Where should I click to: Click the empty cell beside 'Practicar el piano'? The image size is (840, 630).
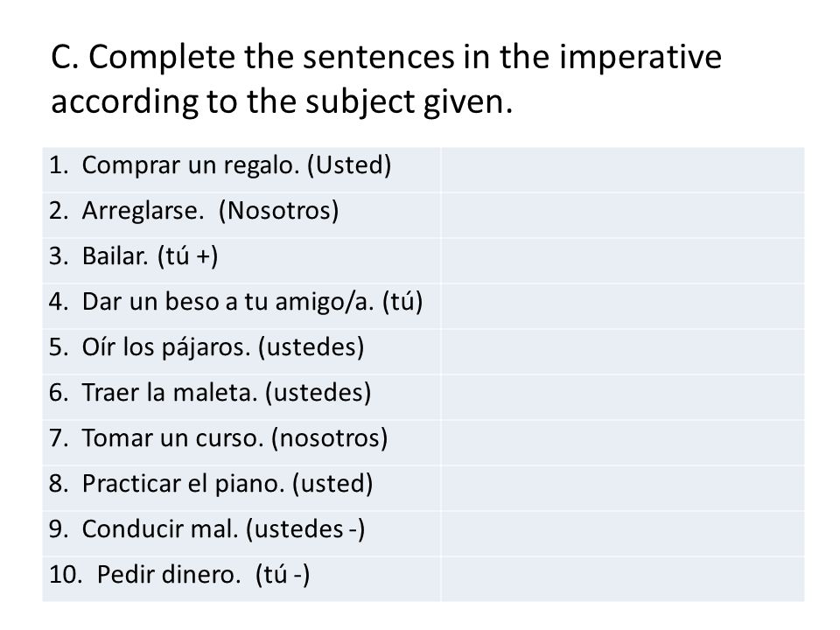tap(622, 488)
